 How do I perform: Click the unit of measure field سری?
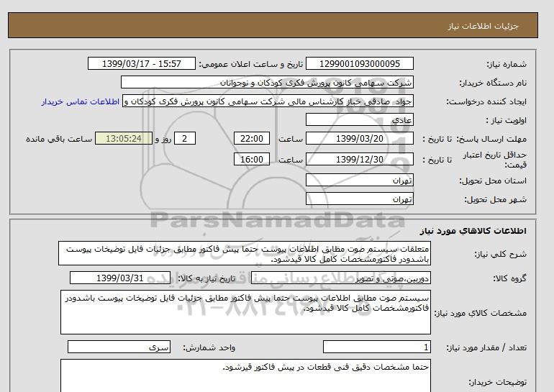119,347
